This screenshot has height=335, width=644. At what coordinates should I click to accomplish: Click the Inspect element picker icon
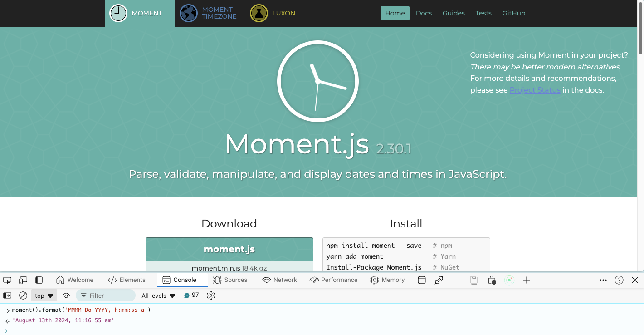click(x=7, y=280)
